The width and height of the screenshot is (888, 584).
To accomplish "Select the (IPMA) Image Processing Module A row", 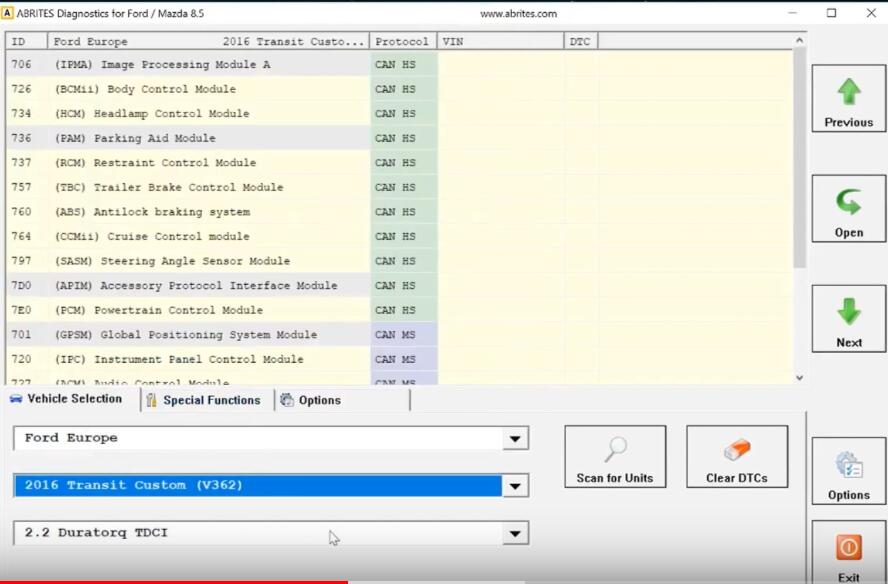I will click(x=399, y=65).
